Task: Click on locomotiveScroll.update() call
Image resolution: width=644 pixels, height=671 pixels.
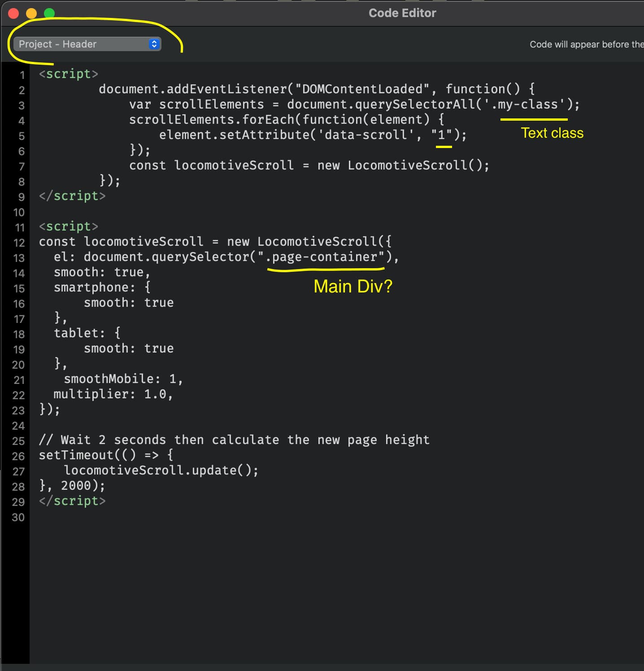Action: tap(161, 471)
